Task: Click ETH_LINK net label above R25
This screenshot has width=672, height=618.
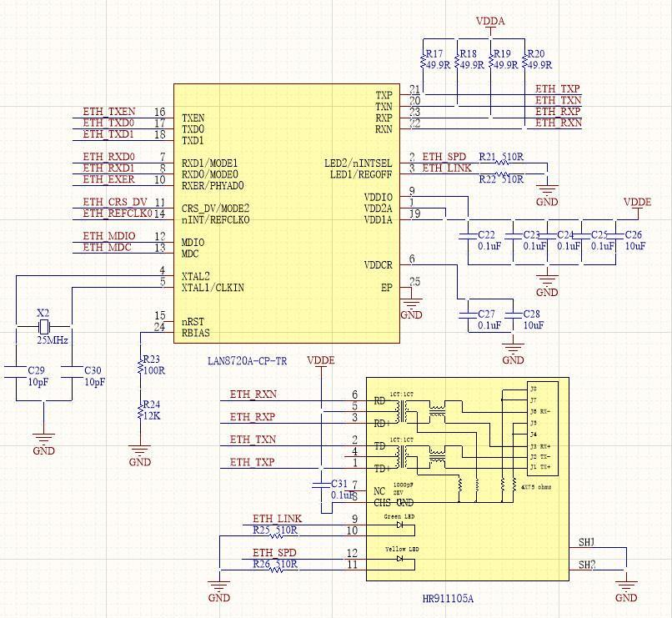Action: pos(278,519)
